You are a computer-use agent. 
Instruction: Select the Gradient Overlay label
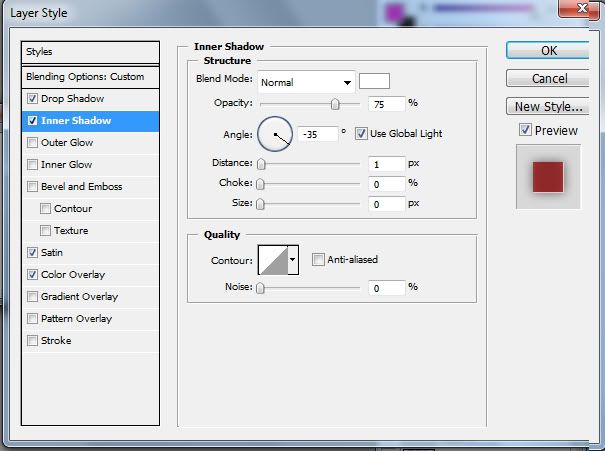click(79, 297)
